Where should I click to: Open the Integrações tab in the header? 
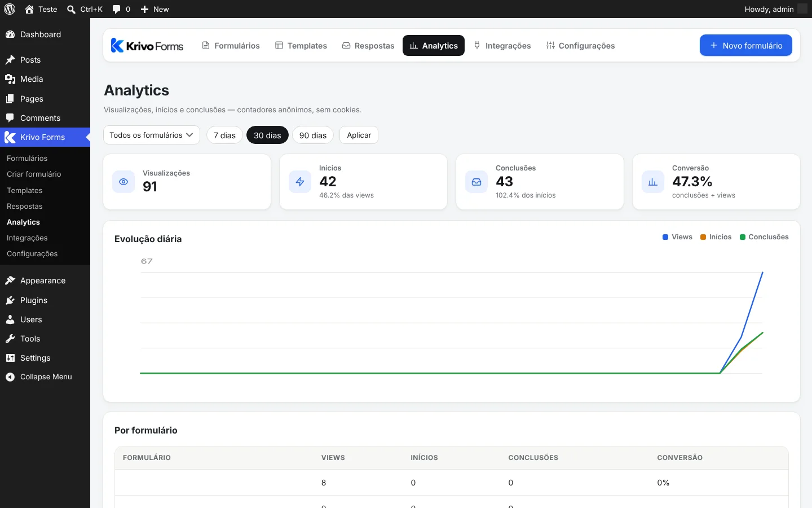point(502,46)
